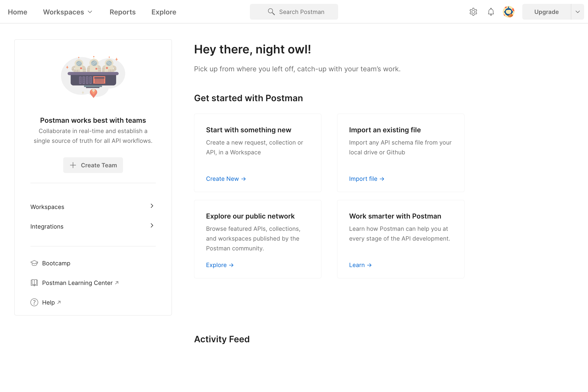Expand the Workspaces row chevron in sidebar
Viewport: 588px width, 392px height.
(x=152, y=206)
